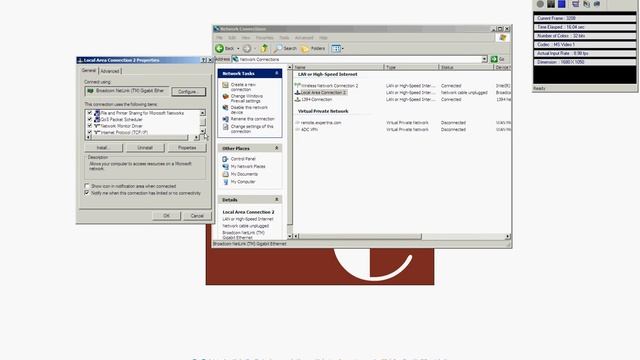Enable Show icon in notification area
Image resolution: width=640 pixels, height=360 pixels.
point(87,186)
